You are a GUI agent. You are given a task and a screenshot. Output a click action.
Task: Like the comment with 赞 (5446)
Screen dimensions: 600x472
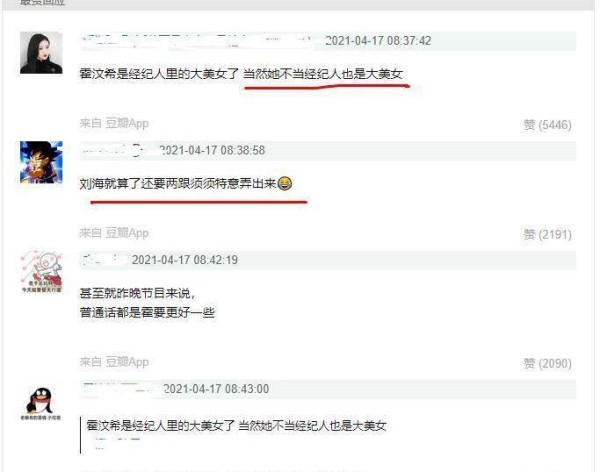tap(547, 125)
